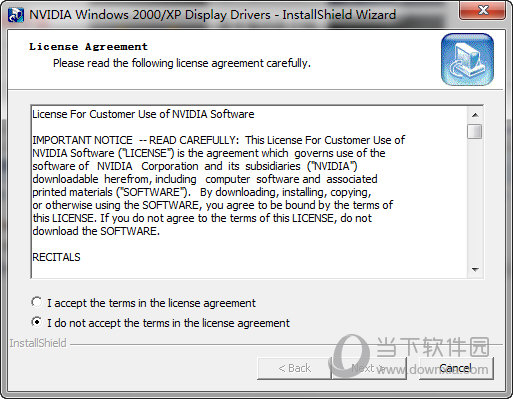
Task: Click the license text scrollbar thumb
Action: click(475, 131)
